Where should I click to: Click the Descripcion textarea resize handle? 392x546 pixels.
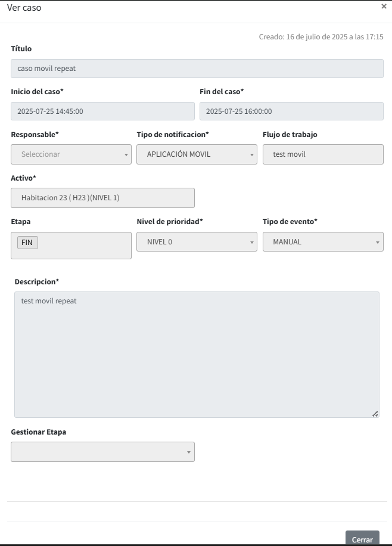tap(375, 414)
